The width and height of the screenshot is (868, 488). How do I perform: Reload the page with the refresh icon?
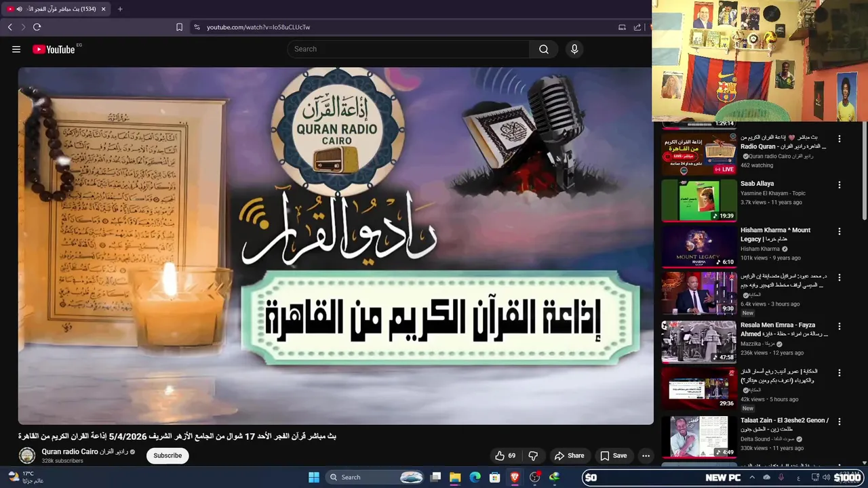point(37,27)
